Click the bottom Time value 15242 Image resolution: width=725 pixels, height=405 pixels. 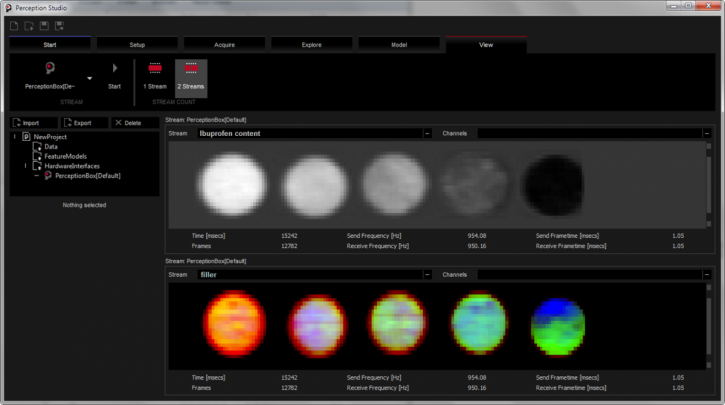(x=289, y=378)
